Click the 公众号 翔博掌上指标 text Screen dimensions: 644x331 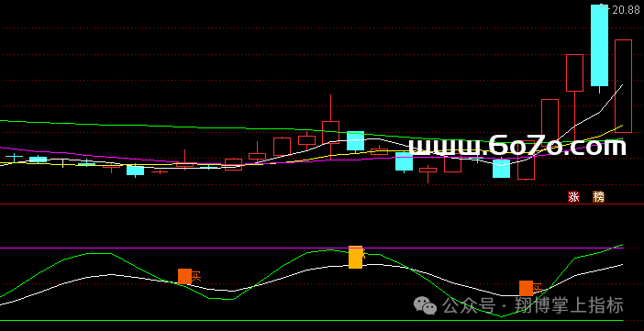[x=533, y=306]
